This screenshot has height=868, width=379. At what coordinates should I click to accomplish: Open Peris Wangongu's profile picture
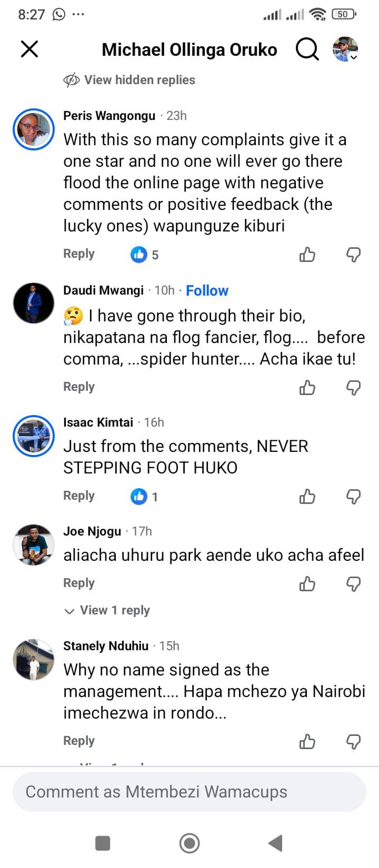pos(34,129)
